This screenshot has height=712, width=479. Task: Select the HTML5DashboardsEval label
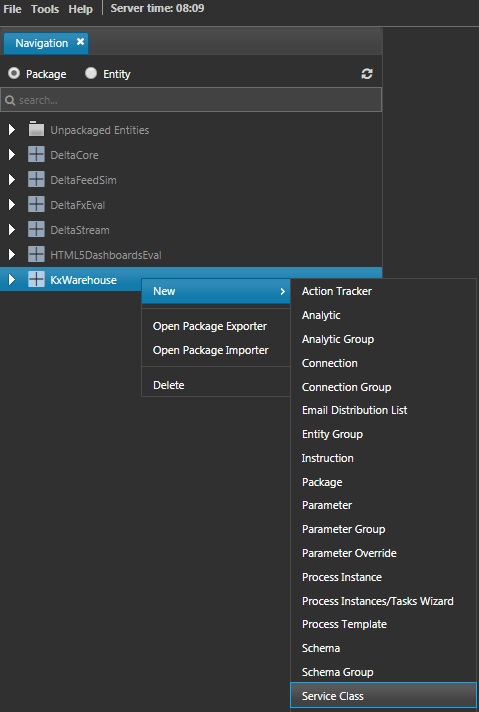click(105, 255)
